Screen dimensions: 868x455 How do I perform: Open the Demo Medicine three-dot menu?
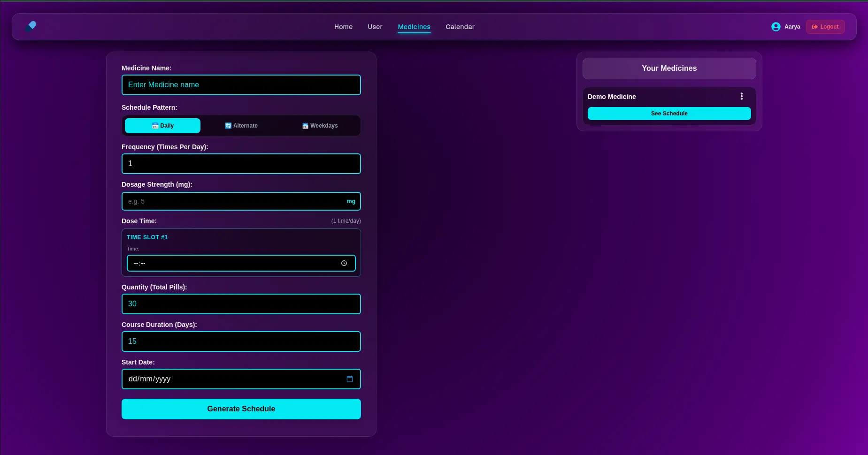coord(742,96)
